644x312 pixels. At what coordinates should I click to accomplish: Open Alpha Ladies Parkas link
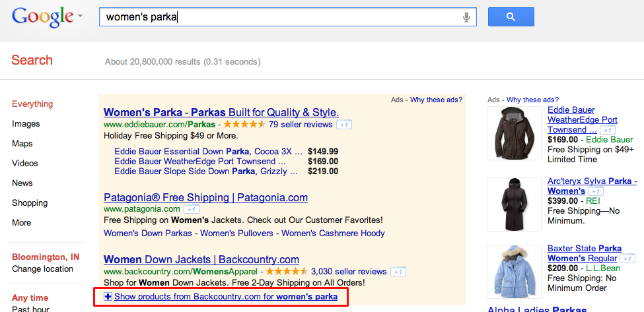click(x=537, y=309)
